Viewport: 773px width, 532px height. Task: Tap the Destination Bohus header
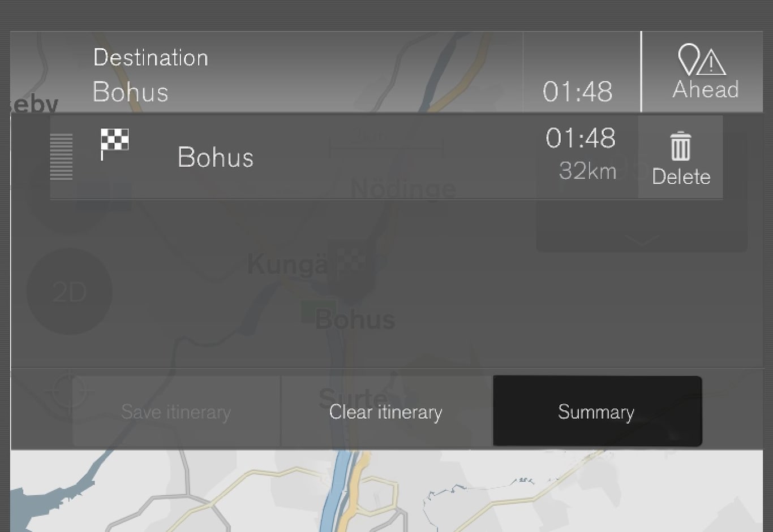pyautogui.click(x=151, y=75)
